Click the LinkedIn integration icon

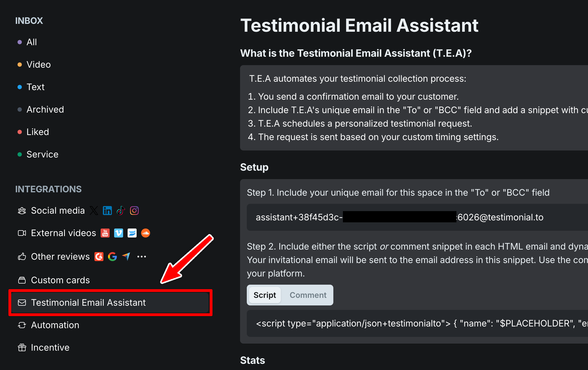click(x=107, y=211)
